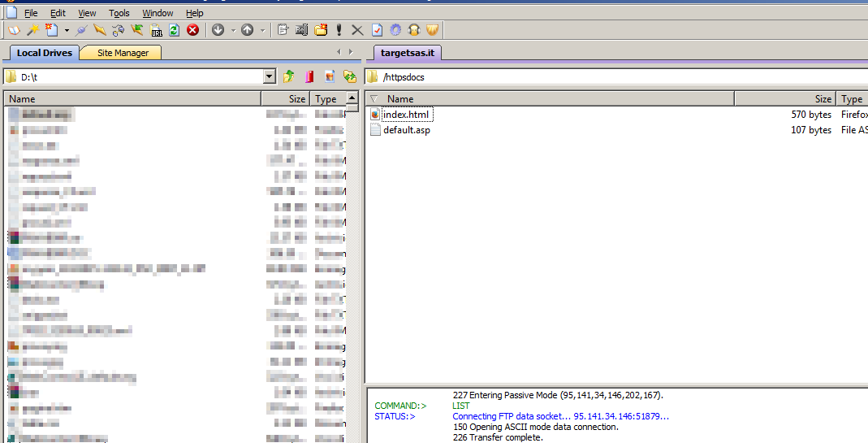This screenshot has height=443, width=868.
Task: Click the Edit file toolbar icon
Action: (283, 30)
